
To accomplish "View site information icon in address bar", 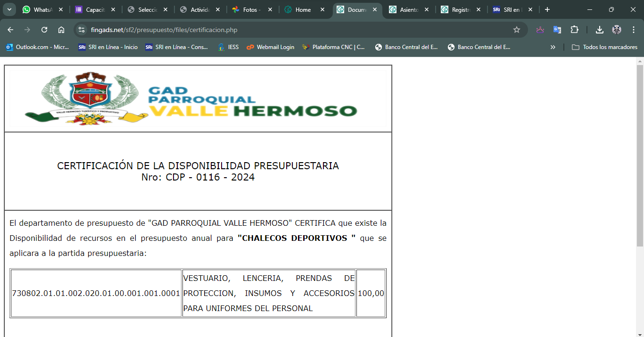I will click(x=82, y=30).
